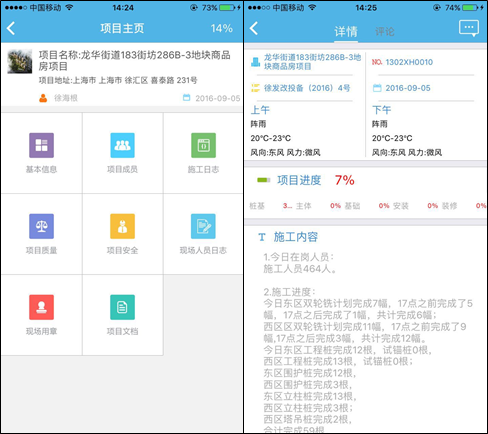
Task: Tap the 徐海根 user name
Action: click(66, 98)
